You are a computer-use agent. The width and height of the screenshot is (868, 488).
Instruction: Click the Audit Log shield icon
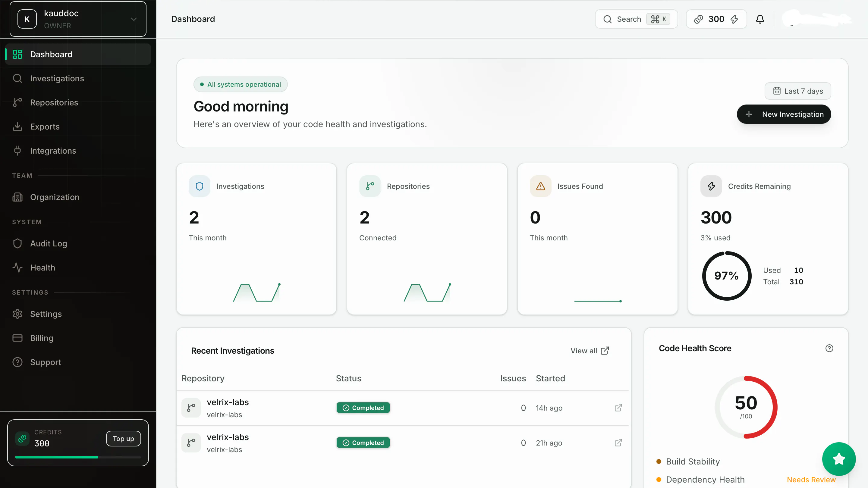[17, 243]
